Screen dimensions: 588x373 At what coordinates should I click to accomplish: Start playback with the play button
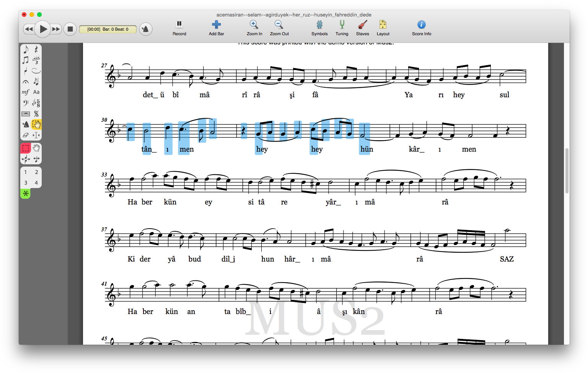coord(43,29)
